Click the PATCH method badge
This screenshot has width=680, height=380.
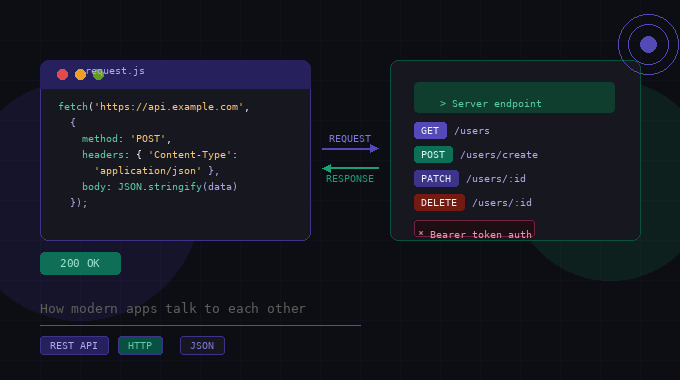[x=436, y=178]
